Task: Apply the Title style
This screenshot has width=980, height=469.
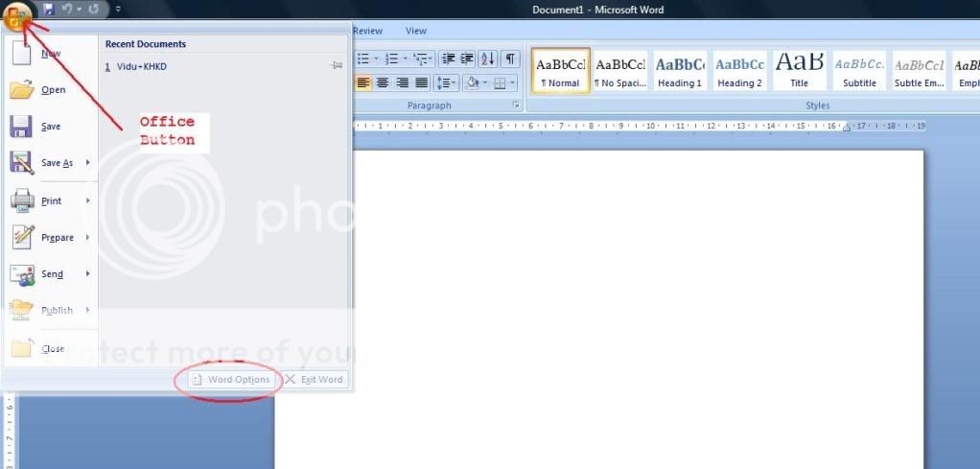Action: tap(800, 71)
